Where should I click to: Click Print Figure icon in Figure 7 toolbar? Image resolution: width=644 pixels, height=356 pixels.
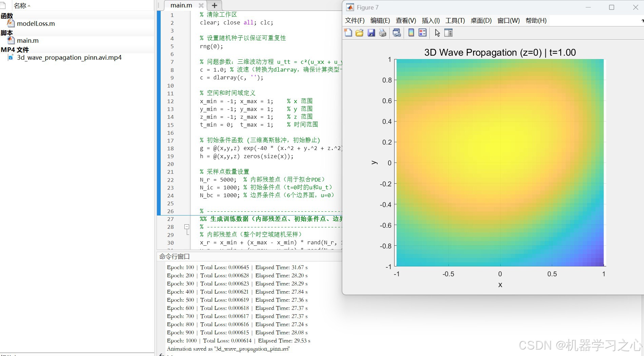click(383, 33)
